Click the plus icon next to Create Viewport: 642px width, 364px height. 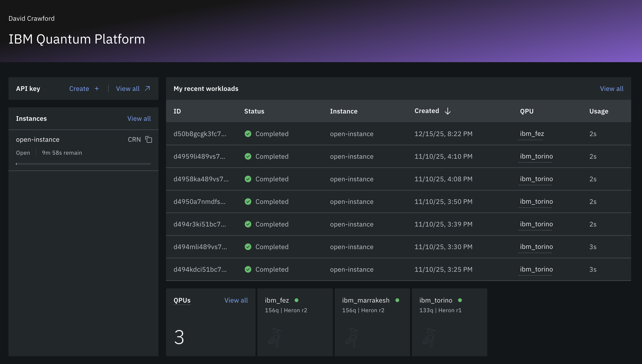click(97, 89)
